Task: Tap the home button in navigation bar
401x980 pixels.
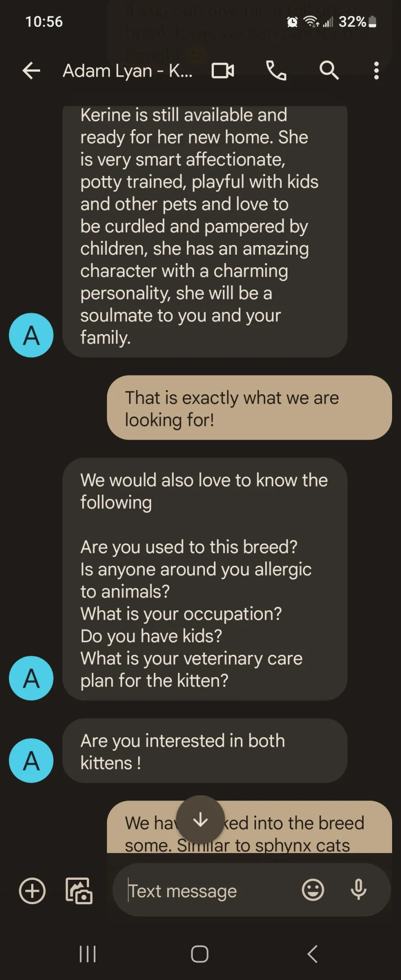Action: (x=200, y=954)
